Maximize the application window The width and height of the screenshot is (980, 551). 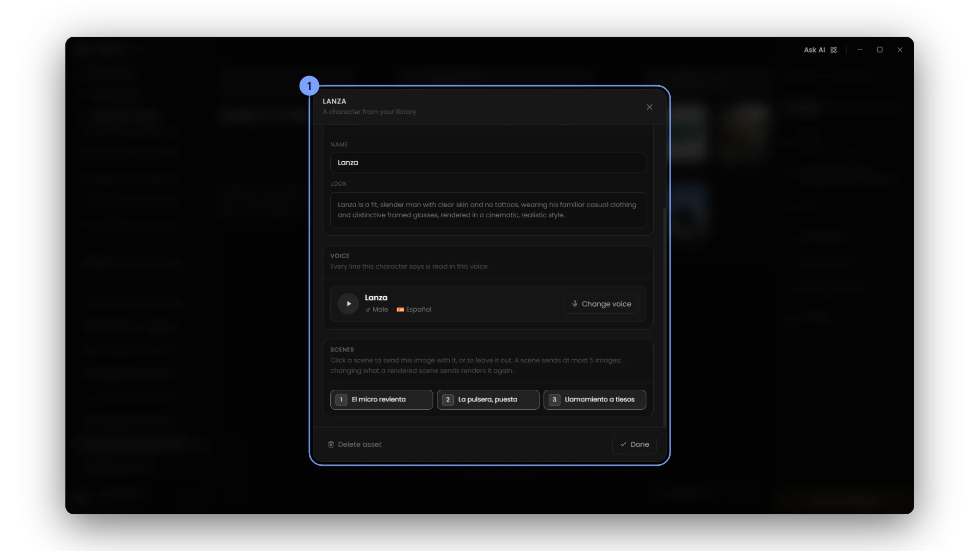(880, 50)
